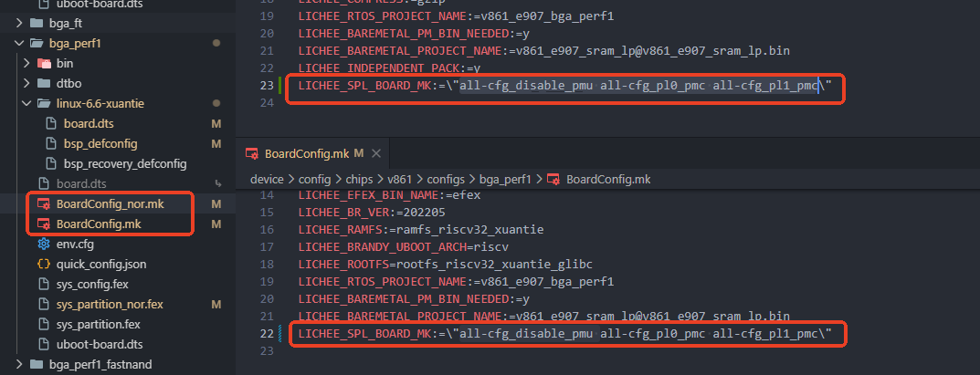Screen dimensions: 980x375
Task: Click the braces icon of quick_config.json
Action: (x=43, y=264)
